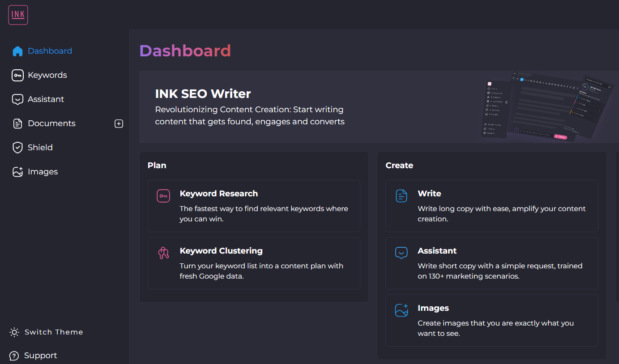Open the Support link
Screen dimensions: 619x364
click(x=41, y=356)
